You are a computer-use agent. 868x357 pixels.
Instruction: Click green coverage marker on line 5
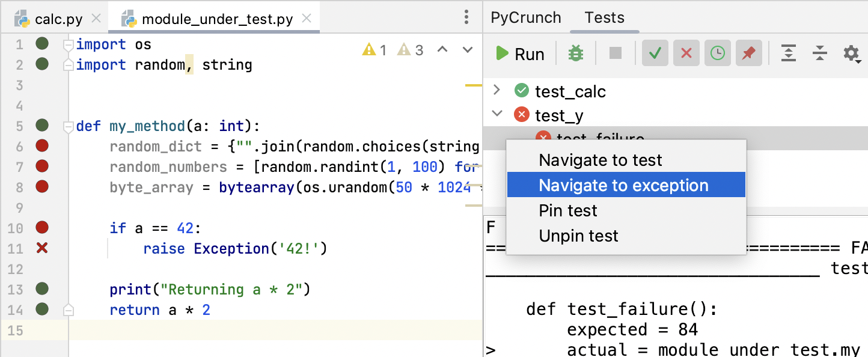pyautogui.click(x=41, y=125)
